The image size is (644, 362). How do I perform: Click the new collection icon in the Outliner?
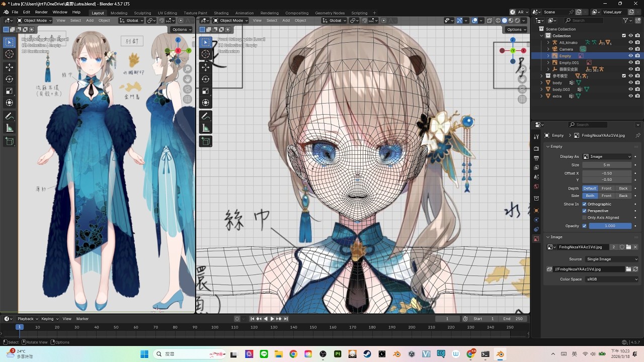pos(637,21)
